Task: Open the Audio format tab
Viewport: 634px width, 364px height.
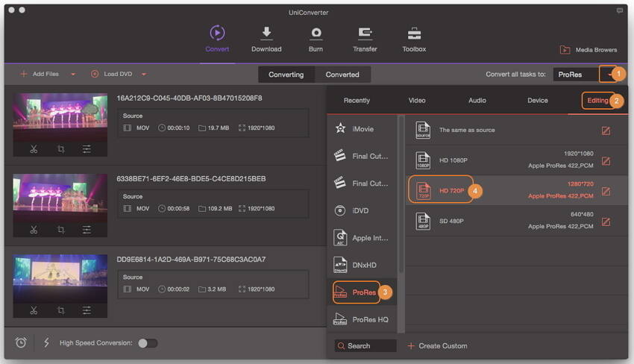Action: point(477,100)
